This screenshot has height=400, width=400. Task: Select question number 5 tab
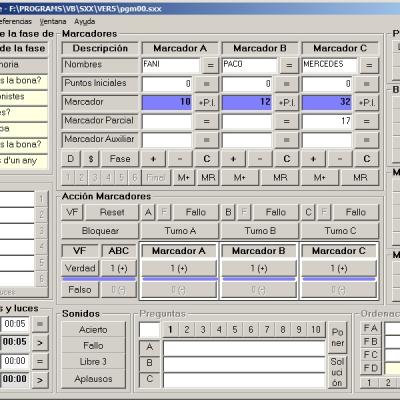235,330
